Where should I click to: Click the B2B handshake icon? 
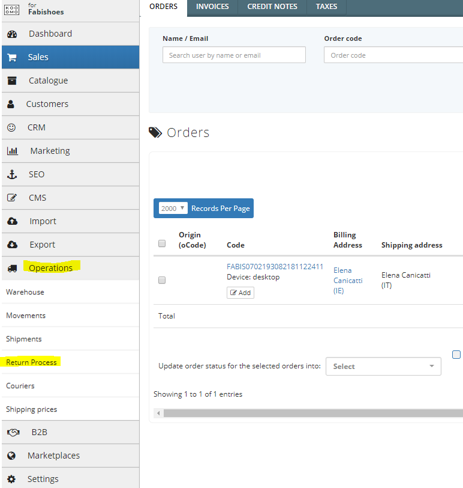coord(13,432)
